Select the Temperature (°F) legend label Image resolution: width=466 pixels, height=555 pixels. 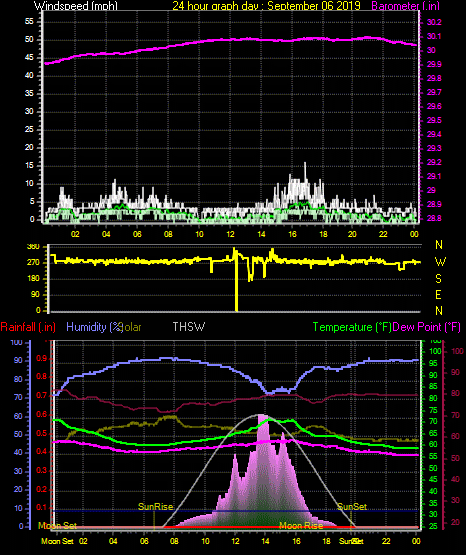click(x=352, y=327)
